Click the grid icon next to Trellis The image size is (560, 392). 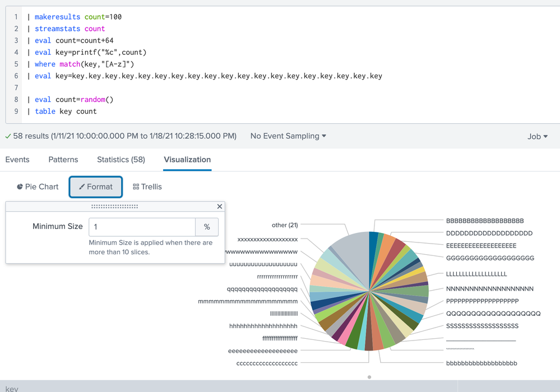pyautogui.click(x=136, y=186)
